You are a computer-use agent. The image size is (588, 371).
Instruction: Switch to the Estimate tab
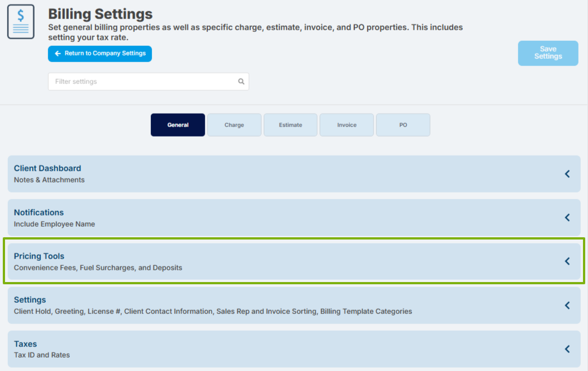click(291, 125)
